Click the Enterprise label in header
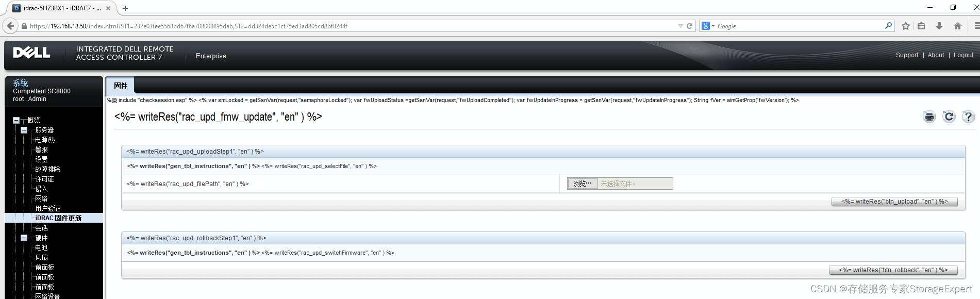This screenshot has width=980, height=299. 211,56
